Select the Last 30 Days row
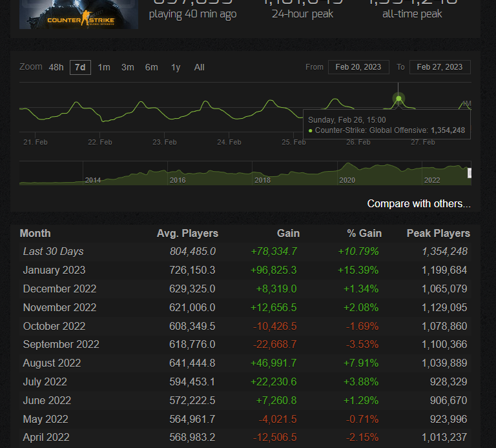Image resolution: width=496 pixels, height=448 pixels. (245, 251)
